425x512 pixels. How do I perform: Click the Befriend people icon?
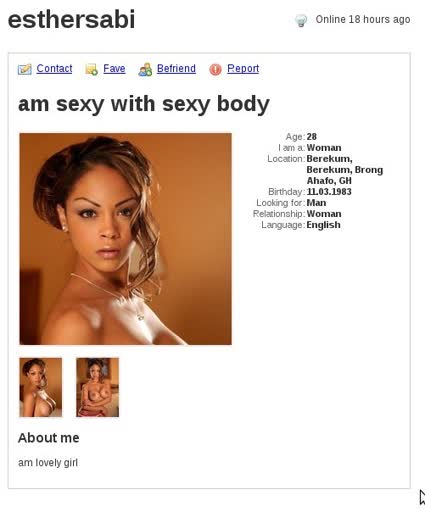145,69
